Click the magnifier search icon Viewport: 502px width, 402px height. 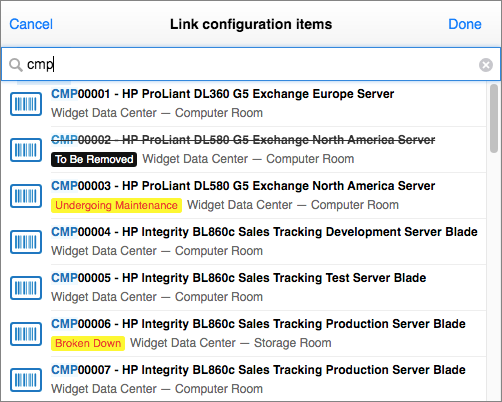(x=16, y=65)
